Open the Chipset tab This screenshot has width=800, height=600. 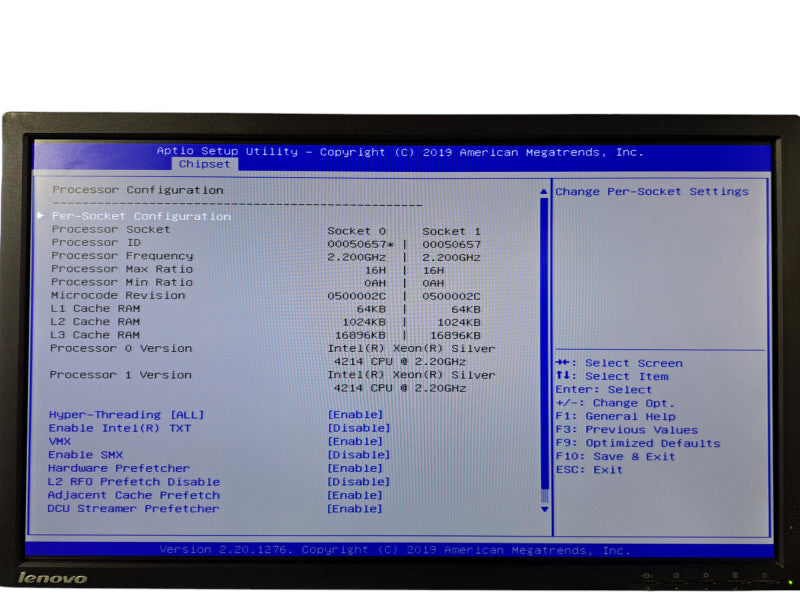(x=204, y=164)
